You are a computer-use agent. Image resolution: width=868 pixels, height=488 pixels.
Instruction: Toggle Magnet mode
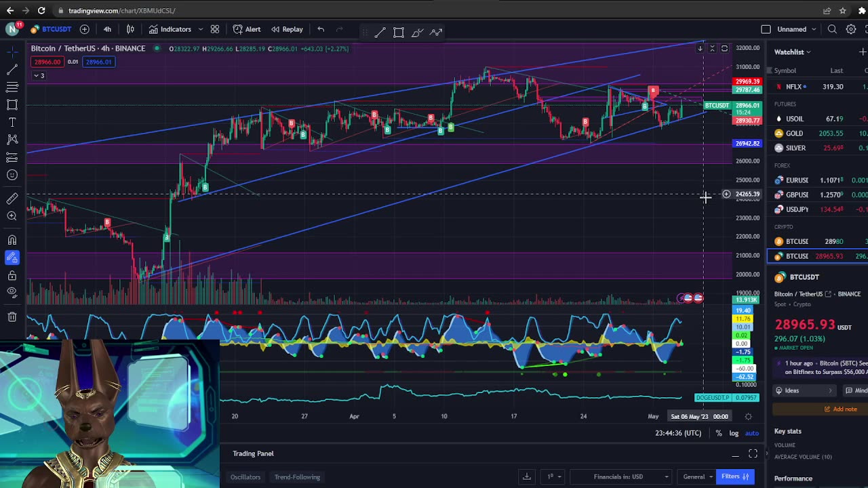12,240
